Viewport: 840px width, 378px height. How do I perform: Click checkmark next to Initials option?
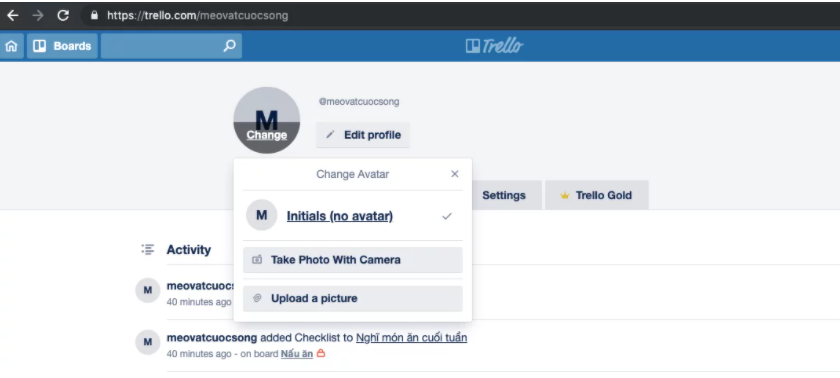click(447, 216)
